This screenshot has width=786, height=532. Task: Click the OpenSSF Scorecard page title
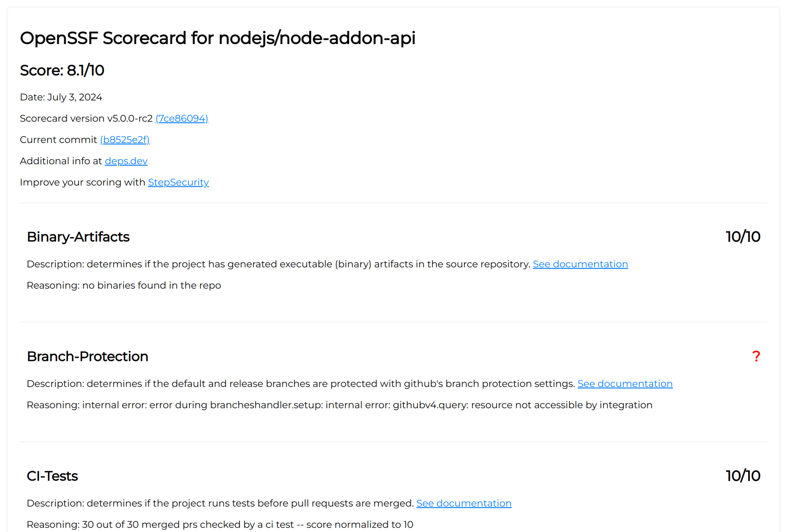tap(217, 38)
